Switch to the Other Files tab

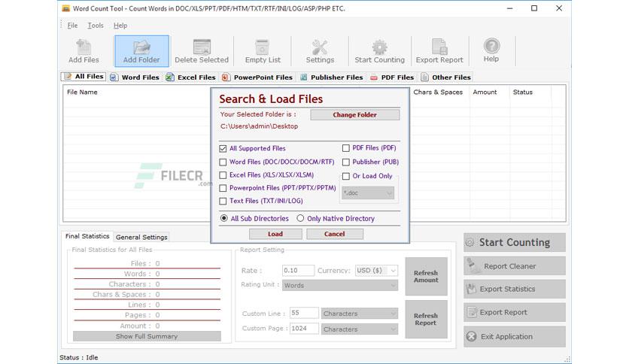click(446, 77)
